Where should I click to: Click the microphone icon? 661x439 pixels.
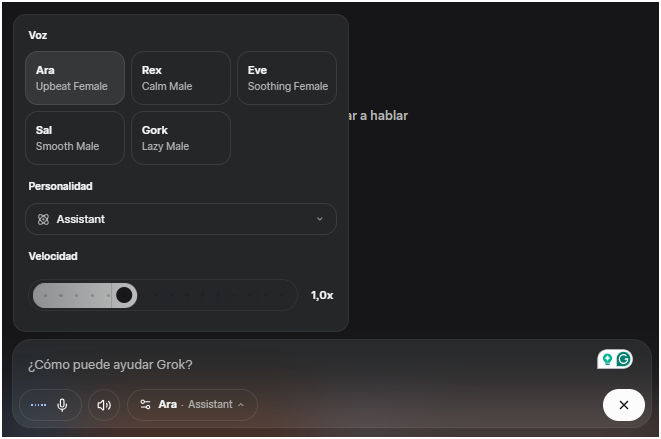[62, 405]
